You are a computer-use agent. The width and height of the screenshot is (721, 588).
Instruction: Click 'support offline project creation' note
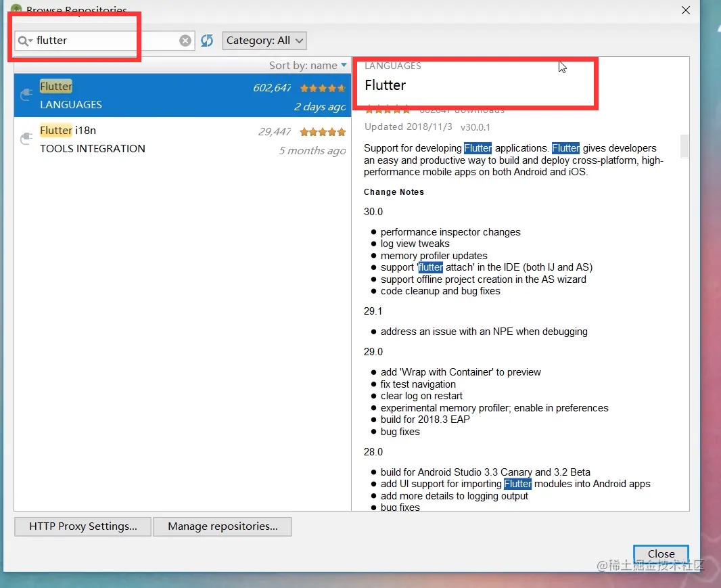(x=484, y=279)
